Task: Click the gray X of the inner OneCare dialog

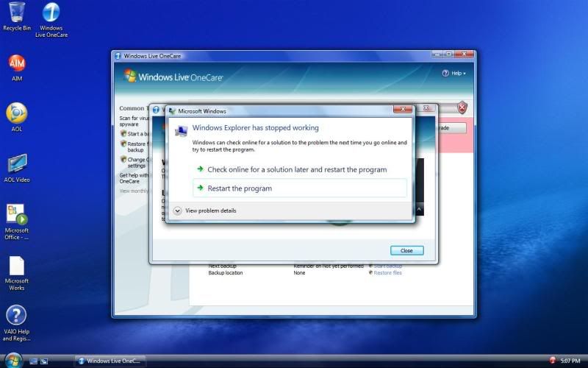Action: (x=426, y=107)
